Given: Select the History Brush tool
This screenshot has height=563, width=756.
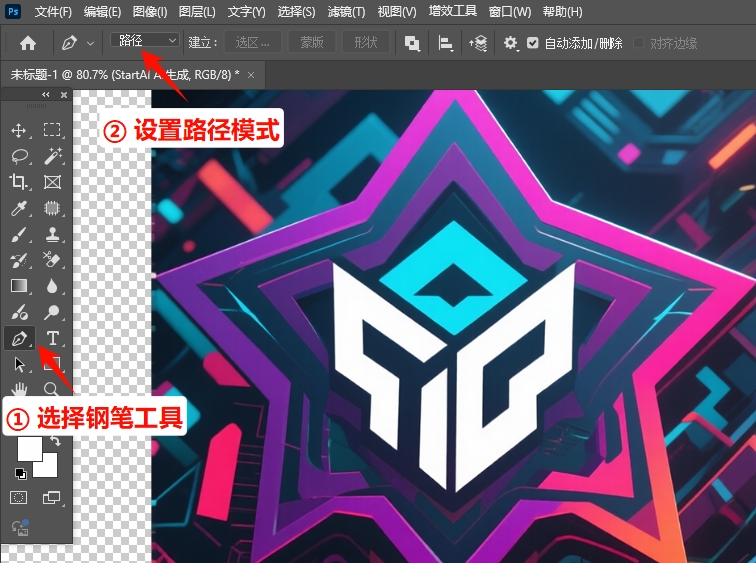Looking at the screenshot, I should pos(18,261).
